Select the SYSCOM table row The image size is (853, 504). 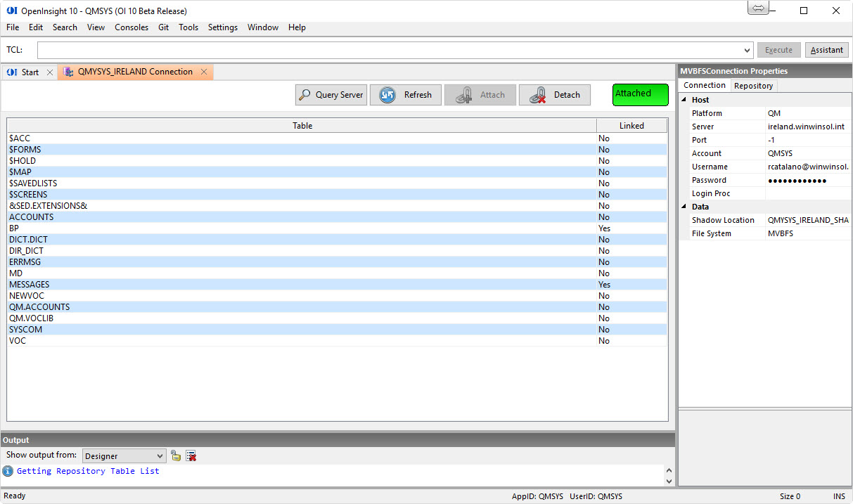click(x=337, y=330)
